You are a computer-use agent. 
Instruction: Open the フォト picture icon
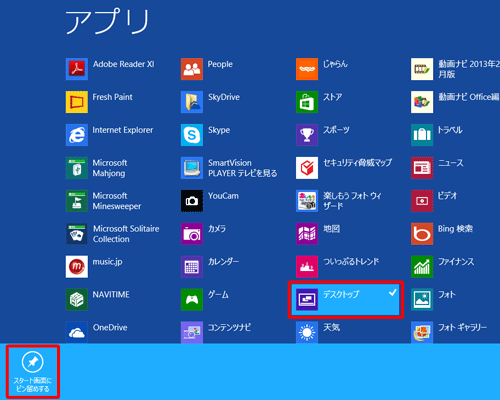pos(422,300)
